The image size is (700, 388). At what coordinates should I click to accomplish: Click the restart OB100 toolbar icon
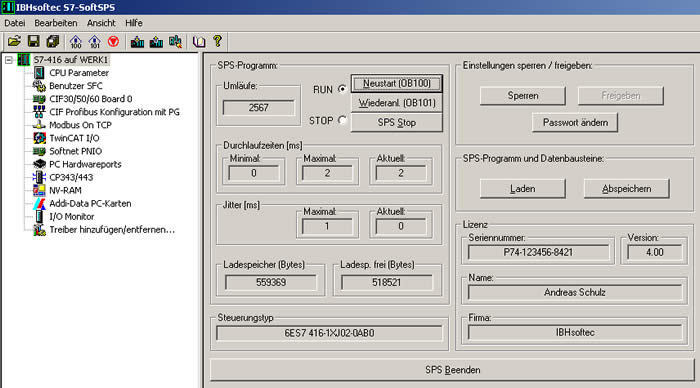click(x=75, y=42)
